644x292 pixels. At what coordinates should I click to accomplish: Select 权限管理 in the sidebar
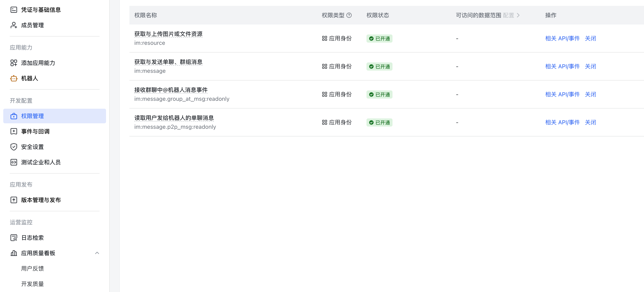[x=33, y=116]
